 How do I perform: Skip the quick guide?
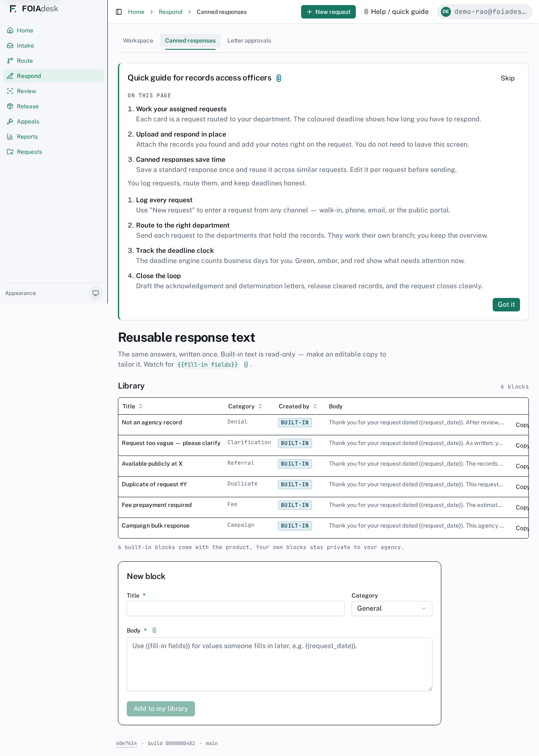508,78
